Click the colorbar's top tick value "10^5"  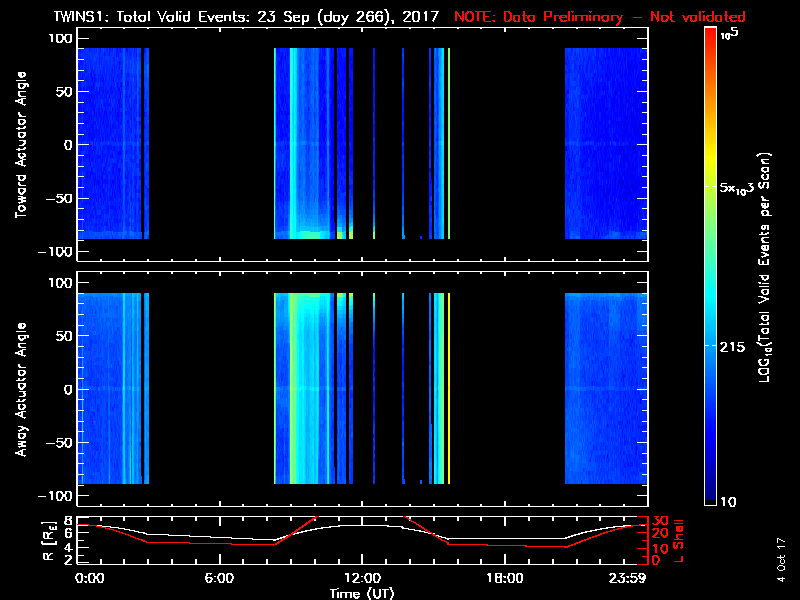click(x=729, y=34)
